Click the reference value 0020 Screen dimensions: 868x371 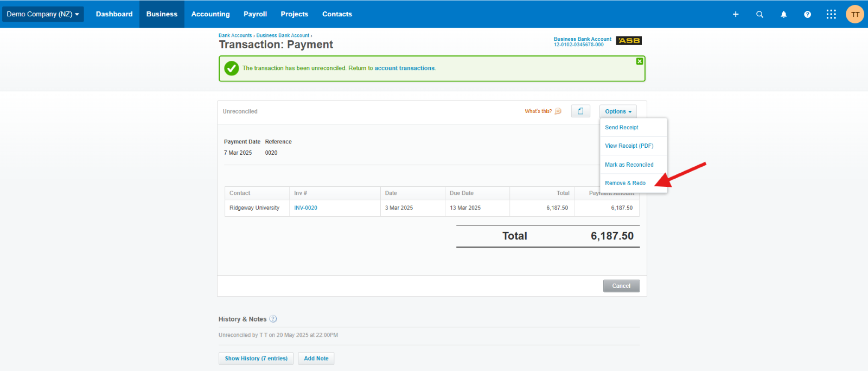[x=271, y=153]
